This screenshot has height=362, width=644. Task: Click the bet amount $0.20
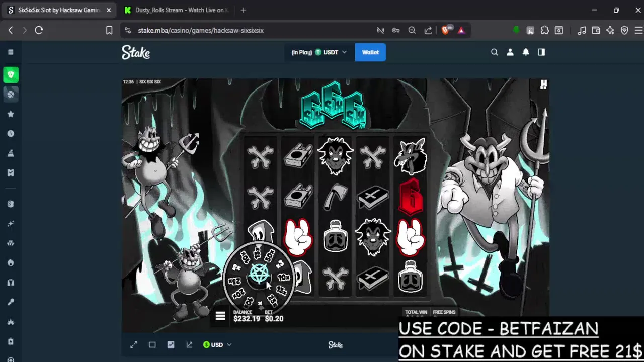274,319
